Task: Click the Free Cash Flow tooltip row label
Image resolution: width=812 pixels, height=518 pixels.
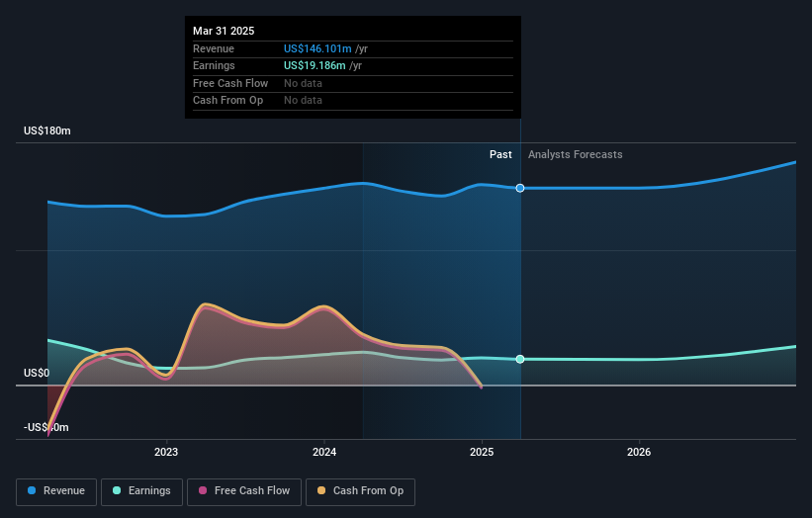Action: [x=230, y=83]
